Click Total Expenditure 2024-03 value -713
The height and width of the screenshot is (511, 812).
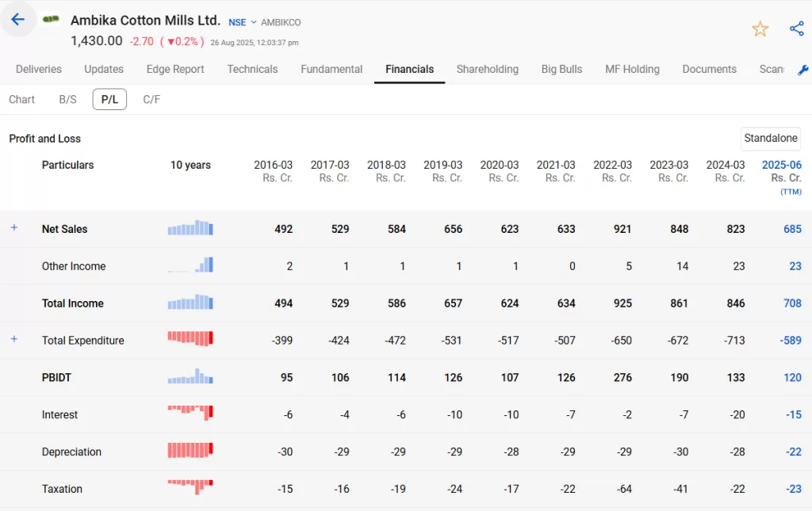[x=733, y=341]
